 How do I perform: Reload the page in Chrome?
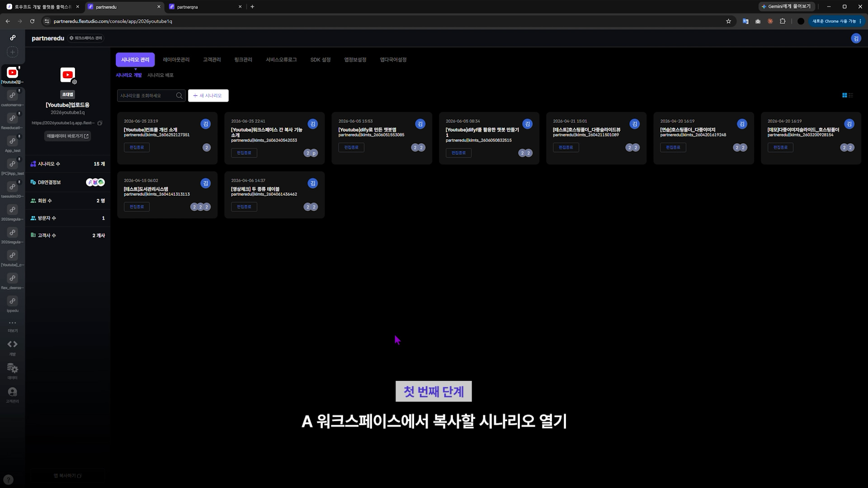(32, 21)
